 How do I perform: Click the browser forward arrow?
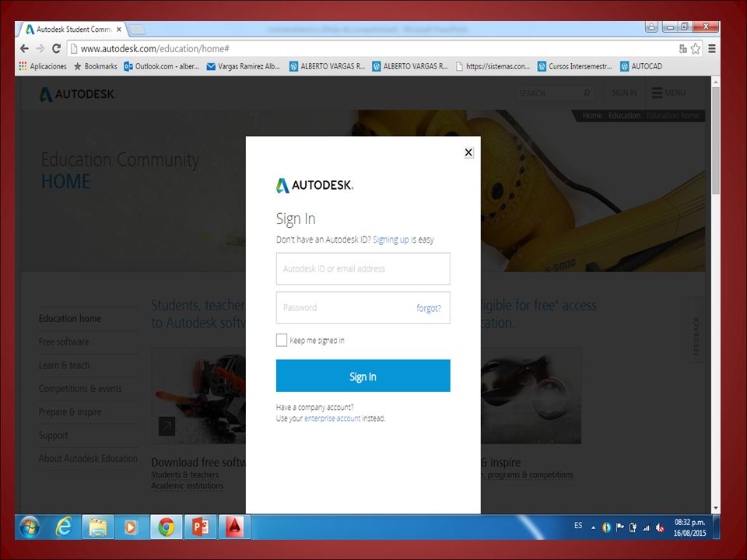40,48
